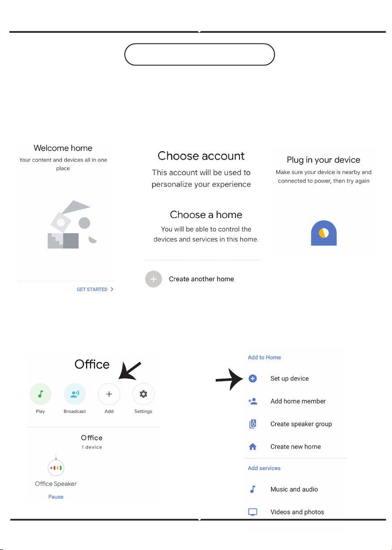Screen dimensions: 392x550
Task: Select the Office Speaker device icon
Action: pyautogui.click(x=56, y=468)
